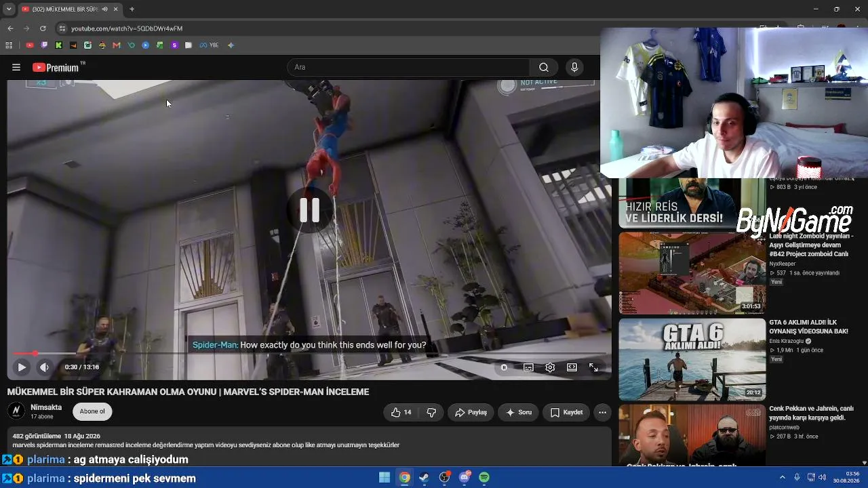Open the Soru ask button

pos(519,412)
